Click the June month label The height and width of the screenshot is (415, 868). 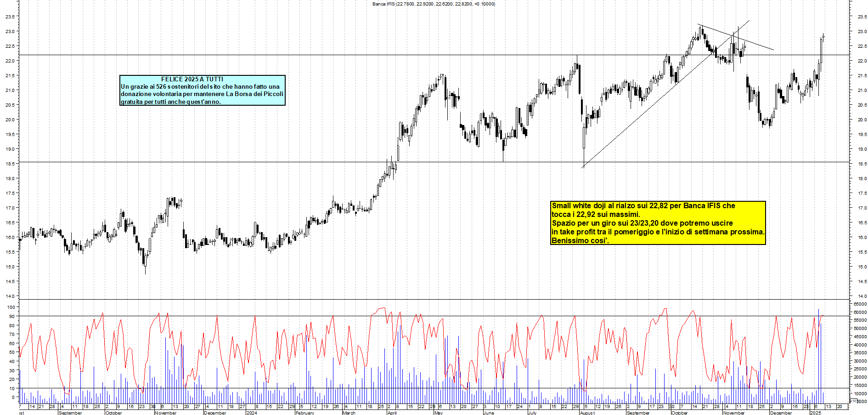pos(489,413)
